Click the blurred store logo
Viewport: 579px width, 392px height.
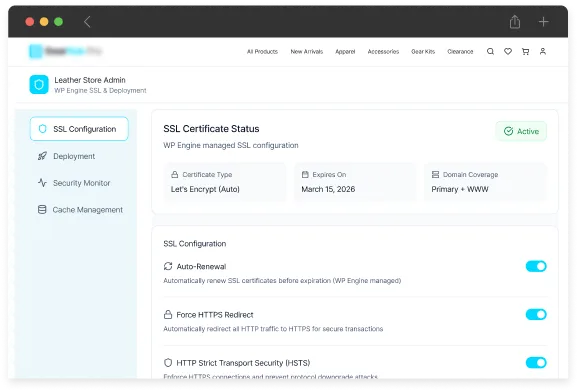coord(65,51)
